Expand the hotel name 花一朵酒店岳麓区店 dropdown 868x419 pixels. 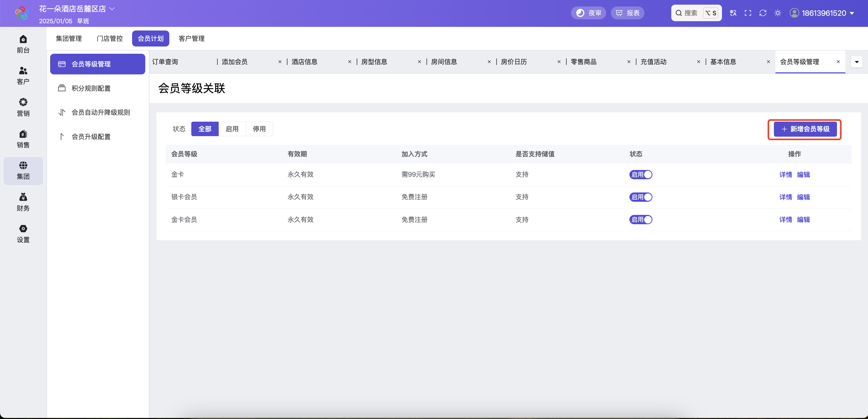click(x=77, y=9)
